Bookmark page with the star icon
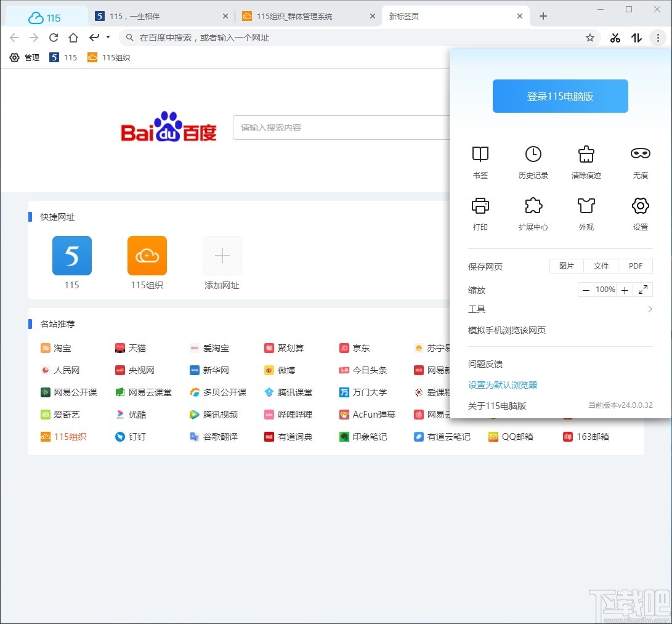This screenshot has width=672, height=624. 590,38
